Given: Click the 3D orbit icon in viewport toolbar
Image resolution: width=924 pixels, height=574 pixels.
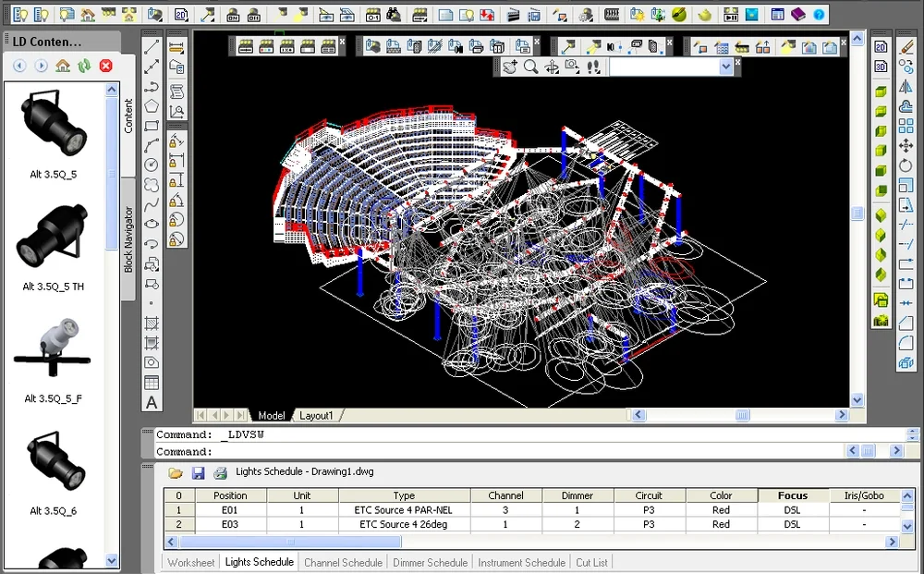Looking at the screenshot, I should tap(552, 67).
